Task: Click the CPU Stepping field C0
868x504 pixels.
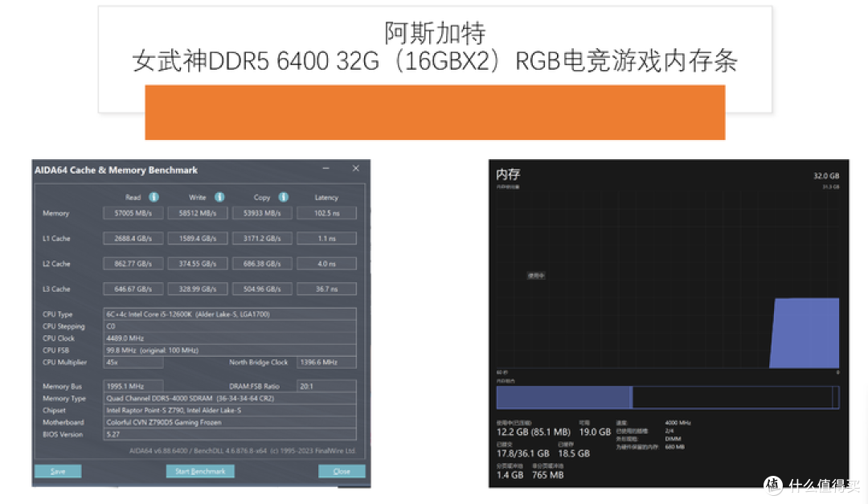Action: (x=230, y=326)
